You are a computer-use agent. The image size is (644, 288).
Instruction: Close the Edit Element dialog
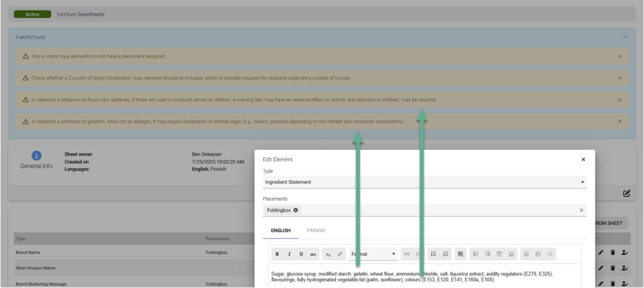point(583,159)
